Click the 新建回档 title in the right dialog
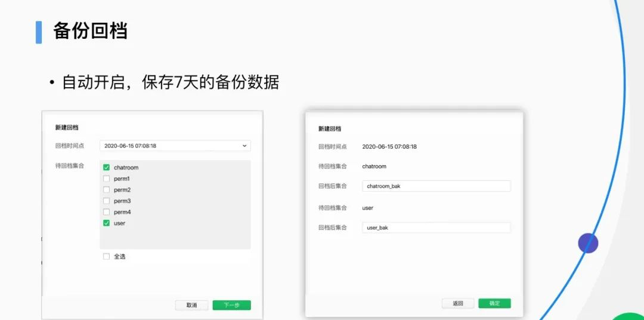The image size is (644, 320). tap(330, 129)
